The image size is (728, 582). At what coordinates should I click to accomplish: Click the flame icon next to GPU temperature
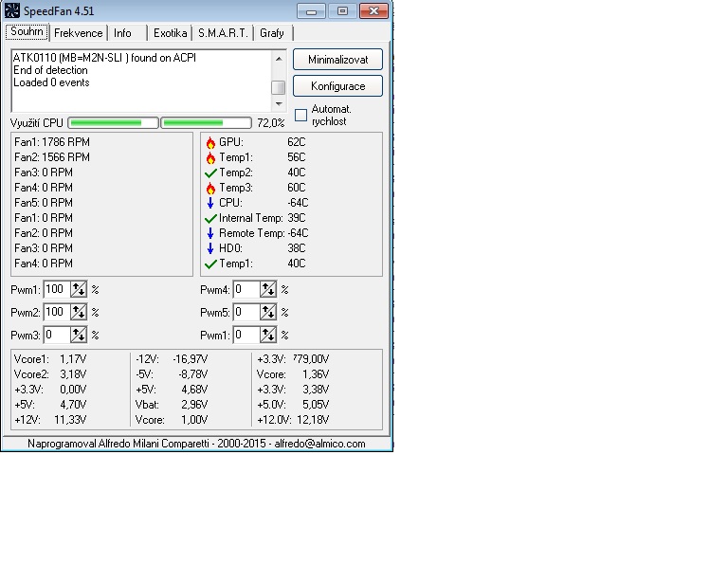point(210,142)
